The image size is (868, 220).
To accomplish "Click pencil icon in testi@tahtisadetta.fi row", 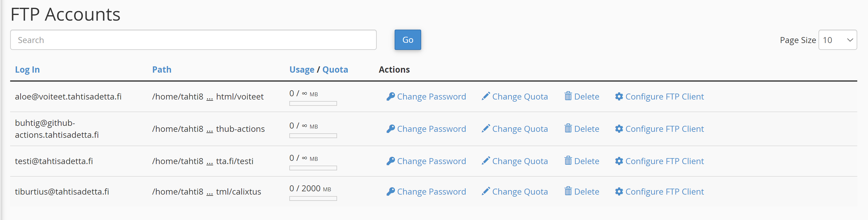I will pyautogui.click(x=486, y=161).
